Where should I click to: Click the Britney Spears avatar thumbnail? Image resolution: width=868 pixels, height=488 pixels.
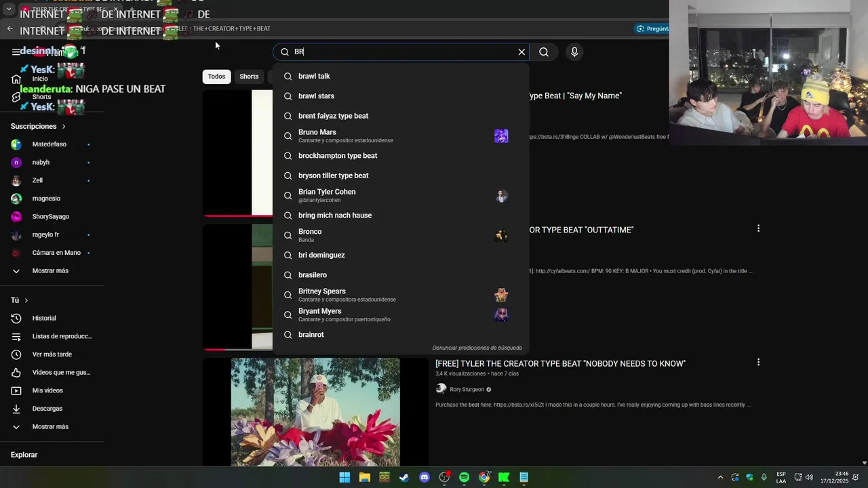point(501,295)
